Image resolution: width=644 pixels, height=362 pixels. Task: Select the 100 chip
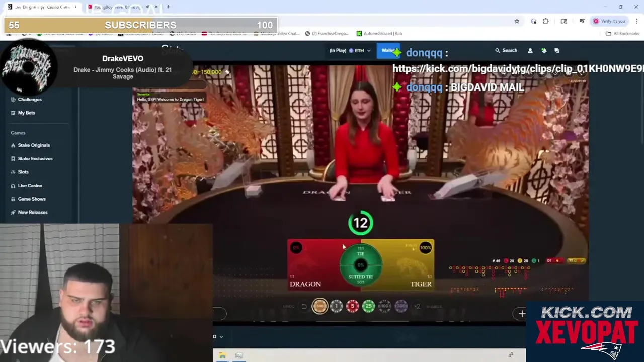385,306
